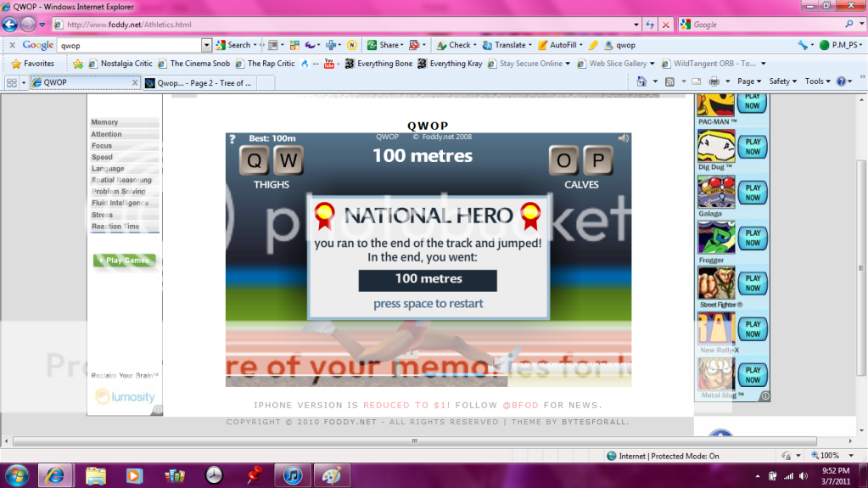The height and width of the screenshot is (488, 868).
Task: Open the Favorites star button
Action: coord(32,64)
